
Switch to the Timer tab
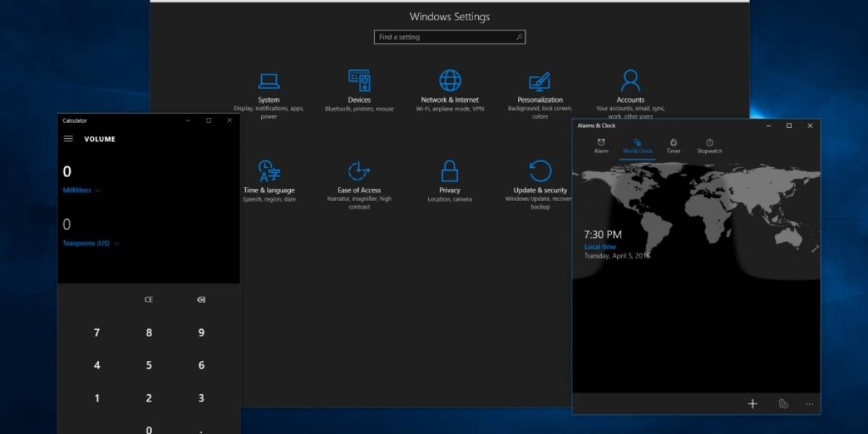point(673,145)
